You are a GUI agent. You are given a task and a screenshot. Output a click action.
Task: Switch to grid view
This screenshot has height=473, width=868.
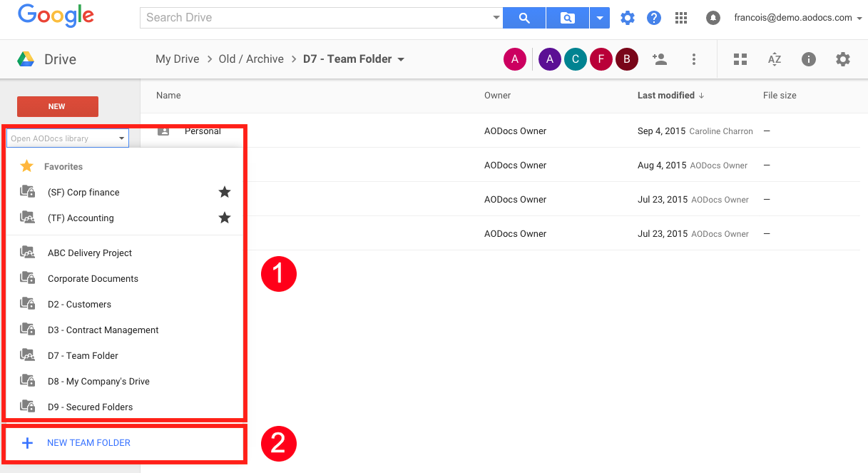740,59
